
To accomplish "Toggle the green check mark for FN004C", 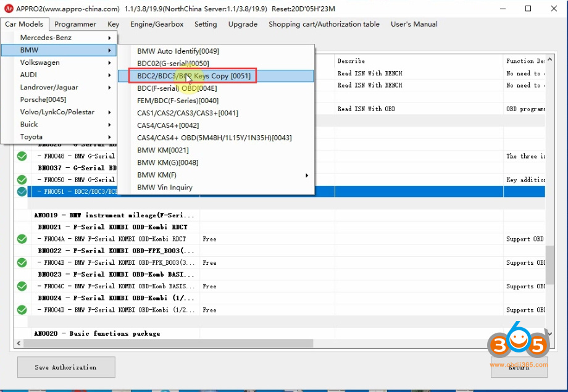I will click(22, 286).
